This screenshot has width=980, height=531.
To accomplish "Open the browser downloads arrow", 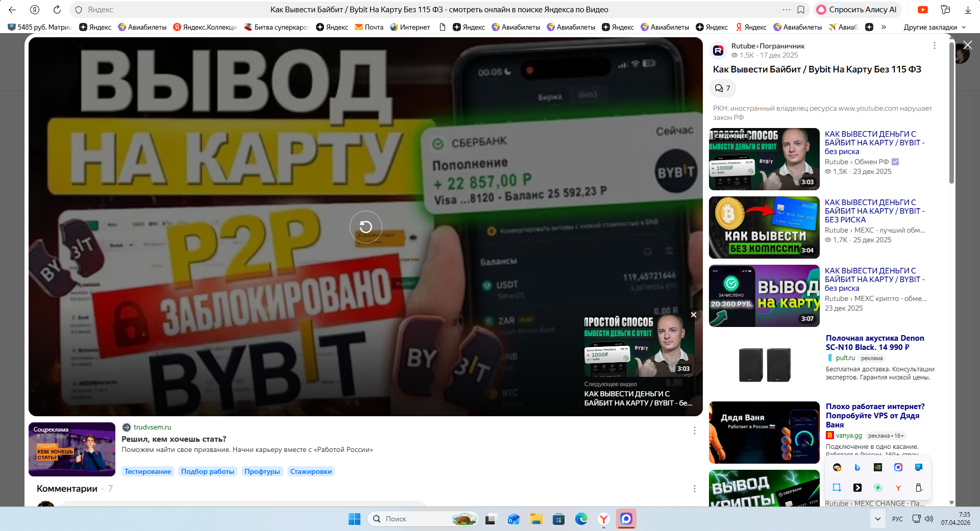I will click(x=968, y=10).
